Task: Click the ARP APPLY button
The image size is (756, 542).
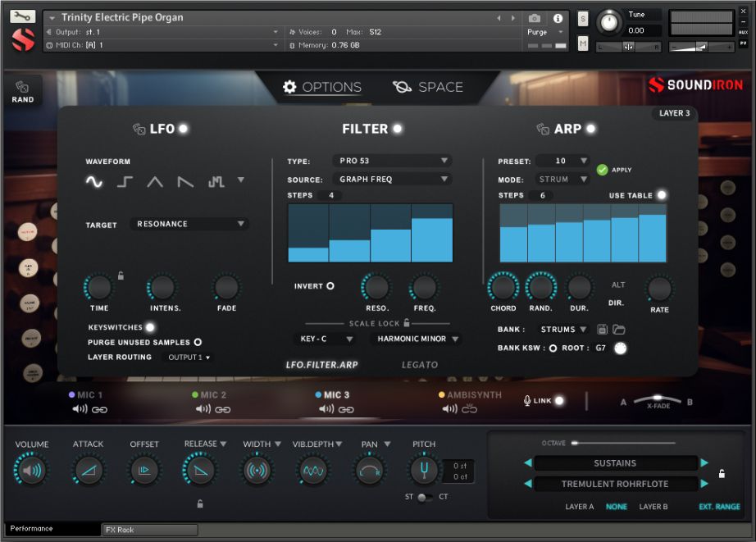Action: click(x=603, y=170)
